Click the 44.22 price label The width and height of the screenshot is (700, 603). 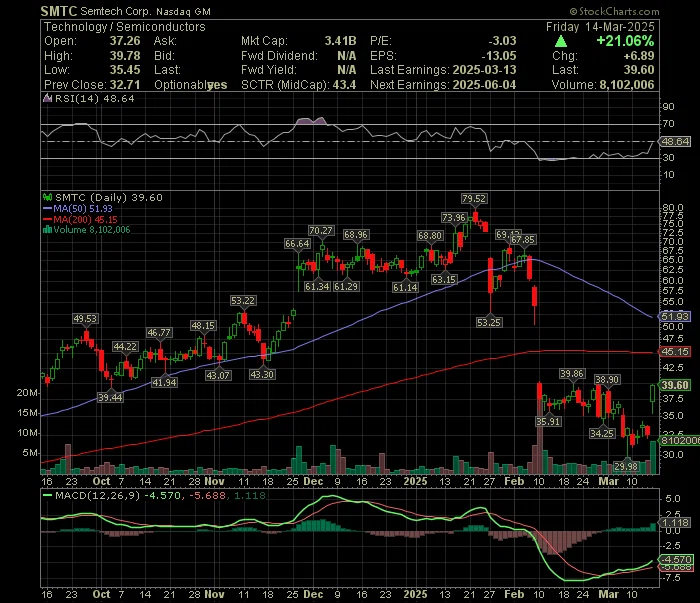[125, 346]
